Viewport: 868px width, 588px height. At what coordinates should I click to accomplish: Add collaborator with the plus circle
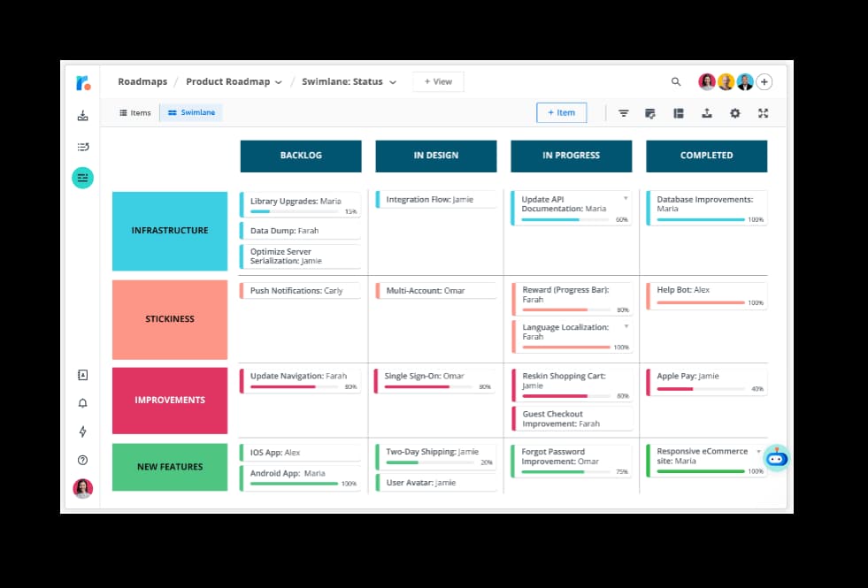tap(764, 82)
